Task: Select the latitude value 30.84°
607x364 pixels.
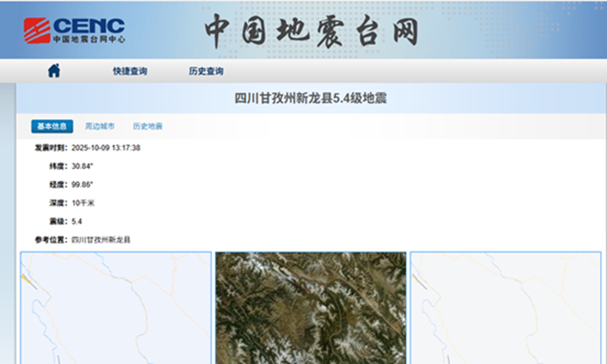Action: pos(81,167)
